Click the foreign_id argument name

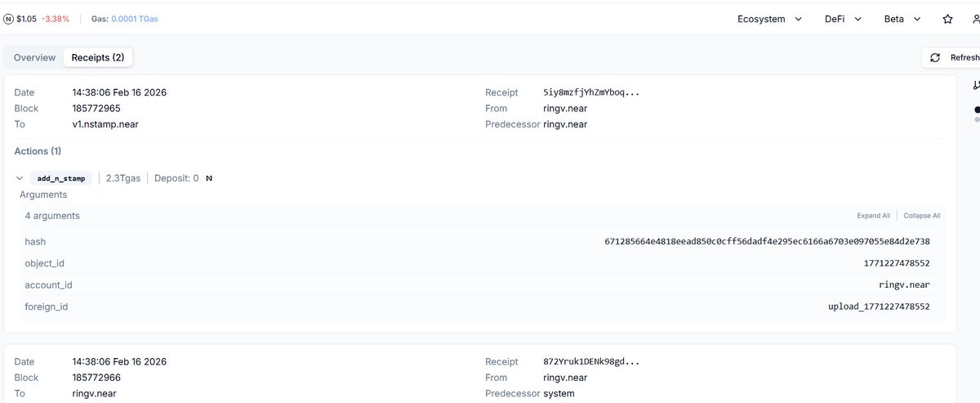click(47, 307)
